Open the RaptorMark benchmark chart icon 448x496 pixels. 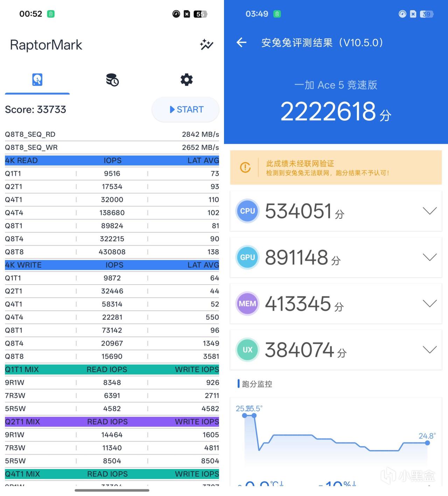click(x=206, y=44)
